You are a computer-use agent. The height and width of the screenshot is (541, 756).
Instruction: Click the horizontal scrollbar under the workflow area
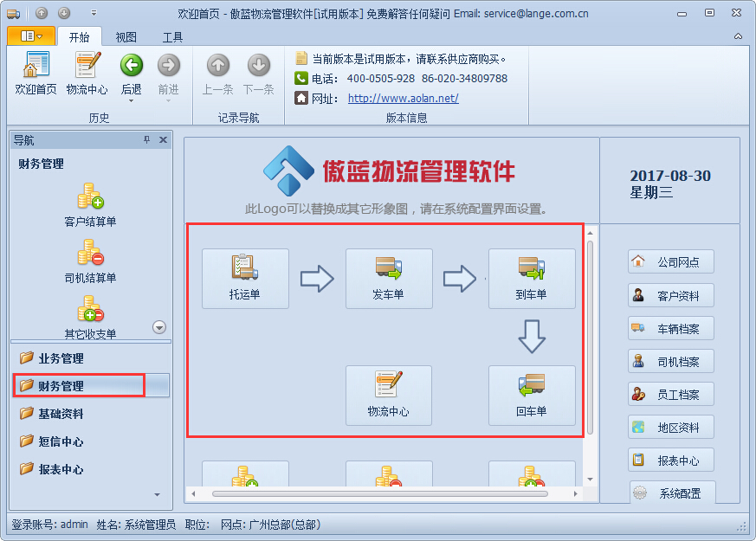pos(380,493)
